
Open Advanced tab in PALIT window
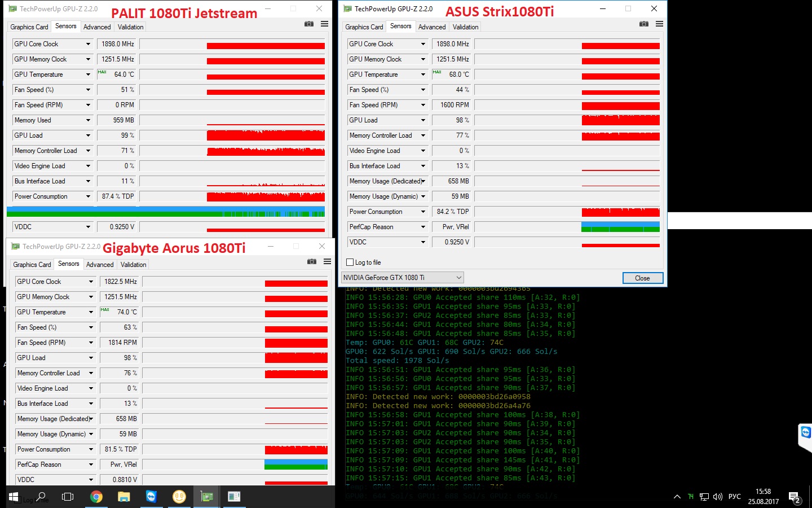97,27
